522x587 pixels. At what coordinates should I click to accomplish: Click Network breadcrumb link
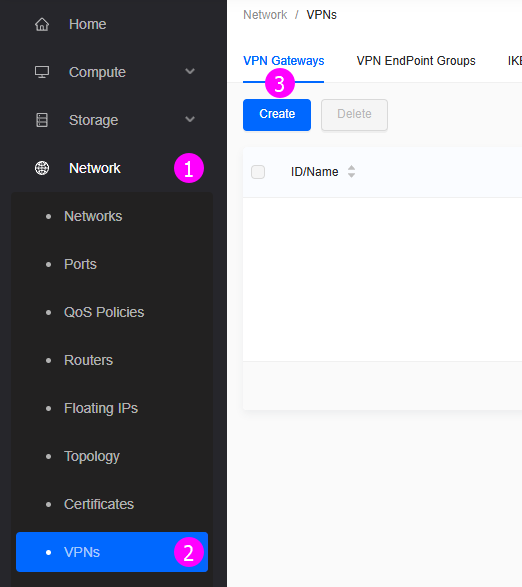coord(265,15)
